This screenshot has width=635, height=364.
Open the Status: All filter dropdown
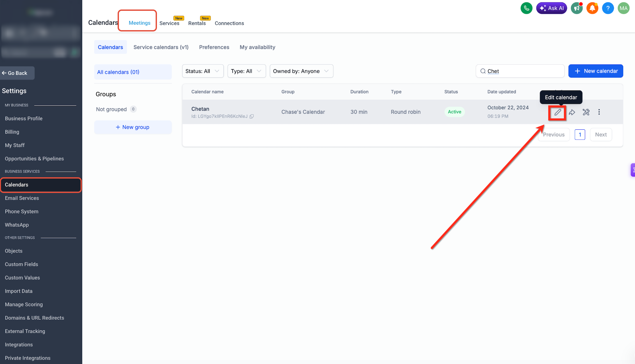tap(203, 71)
